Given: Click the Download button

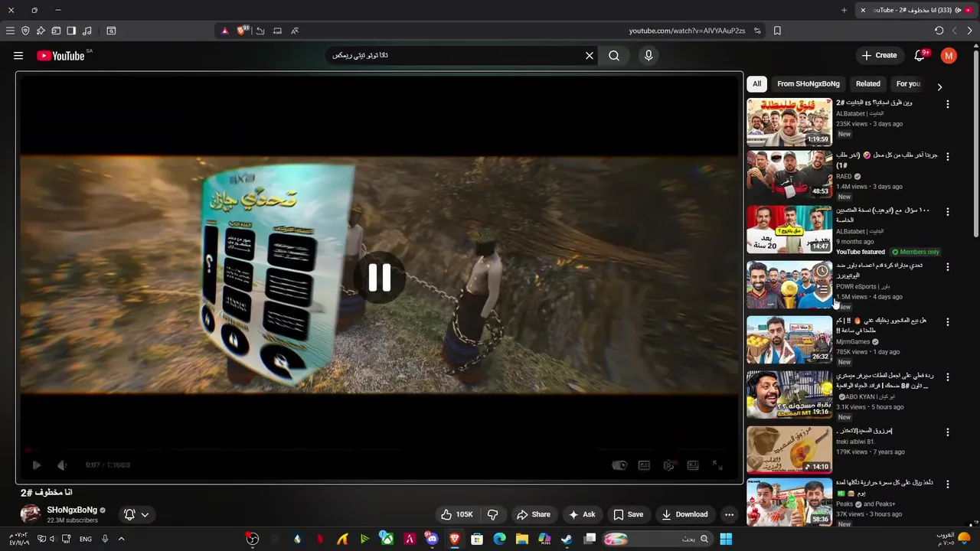Looking at the screenshot, I should coord(685,514).
